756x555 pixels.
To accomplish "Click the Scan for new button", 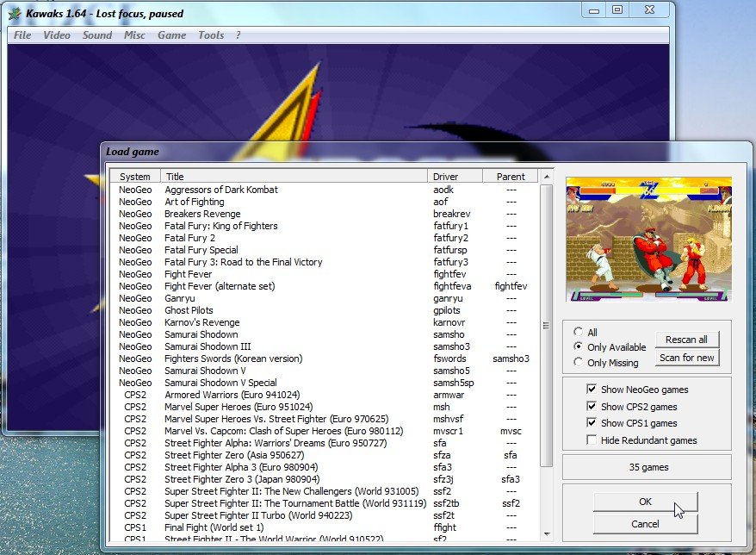I will point(686,358).
